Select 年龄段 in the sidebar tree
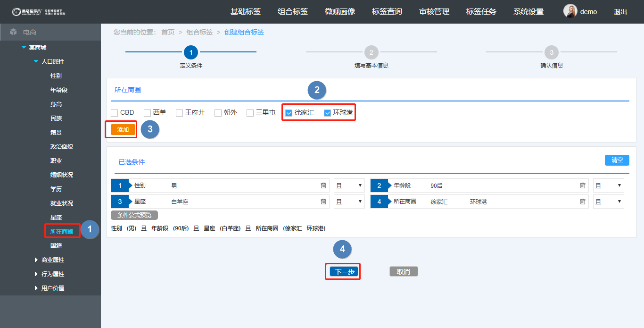The width and height of the screenshot is (644, 328). pos(59,90)
